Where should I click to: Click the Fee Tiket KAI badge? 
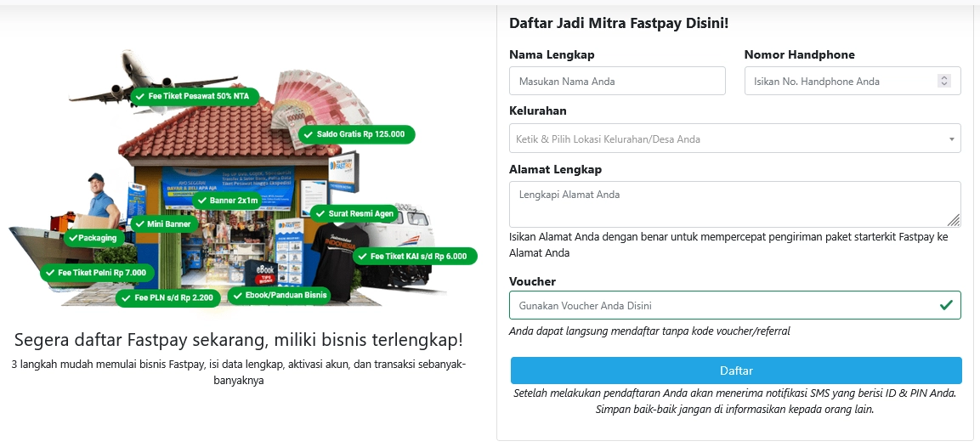[415, 257]
